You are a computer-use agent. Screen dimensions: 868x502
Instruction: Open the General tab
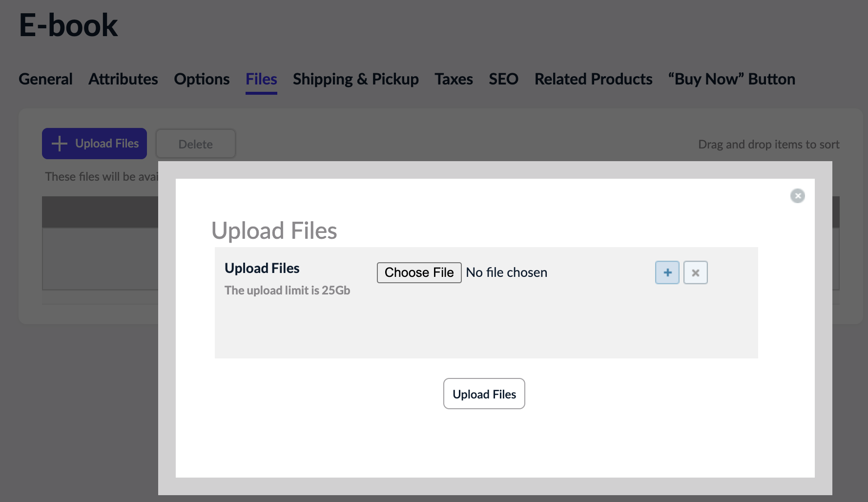click(45, 79)
